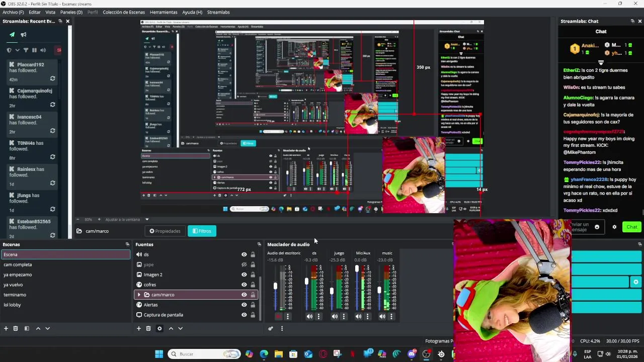Undock the Escenas panel
This screenshot has width=644, height=362.
(127, 244)
